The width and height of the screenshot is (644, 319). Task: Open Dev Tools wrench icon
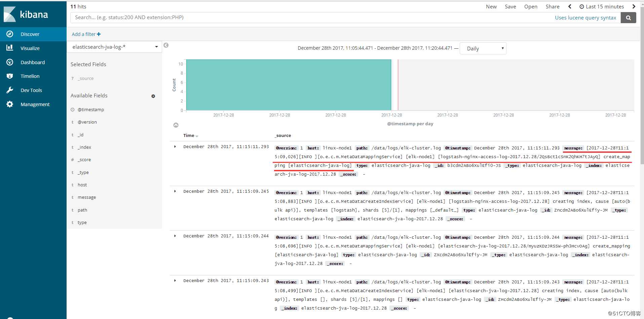coord(10,90)
